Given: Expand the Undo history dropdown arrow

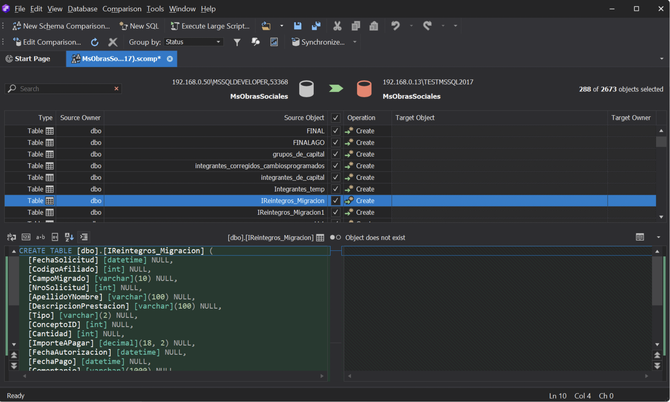Looking at the screenshot, I should pyautogui.click(x=409, y=26).
